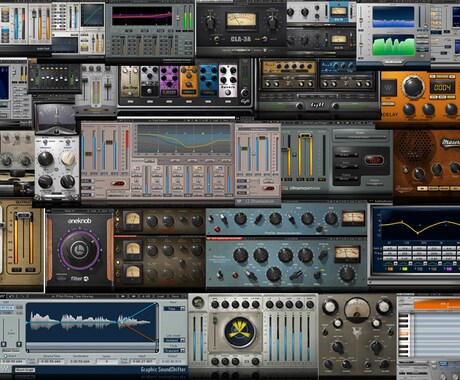
Task: Click the SoundShifter waveform display
Action: (x=91, y=323)
